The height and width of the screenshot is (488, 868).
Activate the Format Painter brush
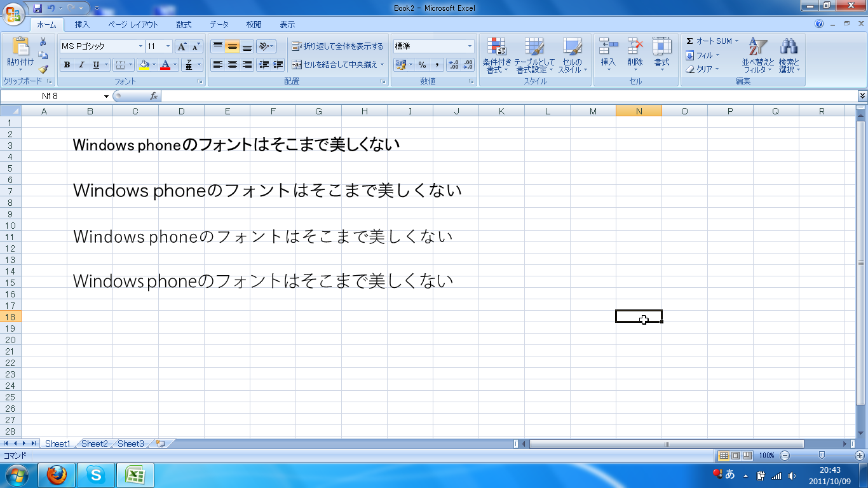43,69
